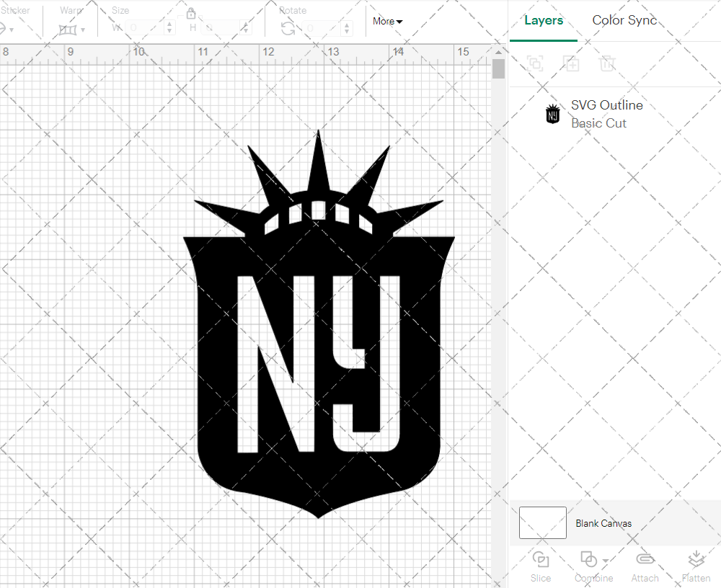Select the Layers tab
The width and height of the screenshot is (721, 588).
544,20
